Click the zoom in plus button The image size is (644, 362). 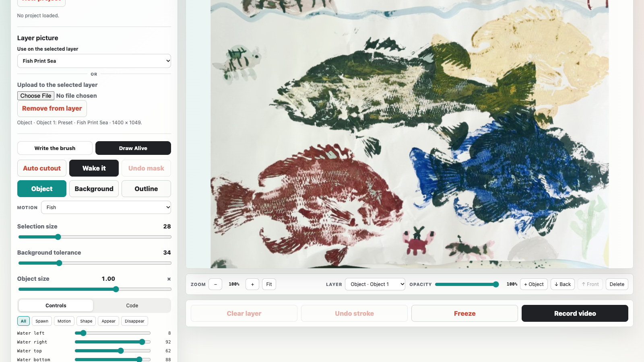[252, 284]
